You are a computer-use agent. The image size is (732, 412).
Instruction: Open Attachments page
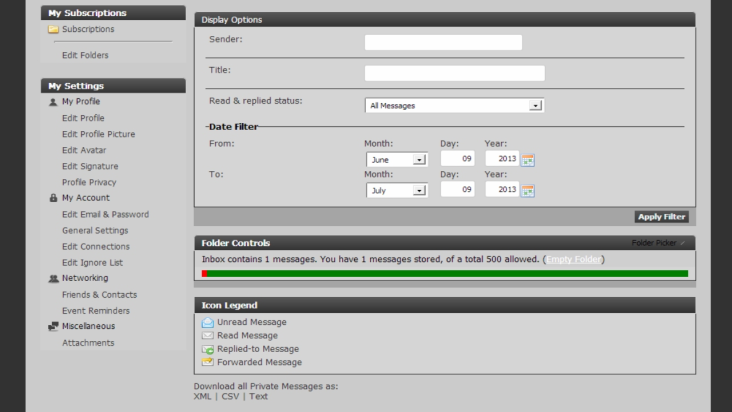click(x=88, y=343)
